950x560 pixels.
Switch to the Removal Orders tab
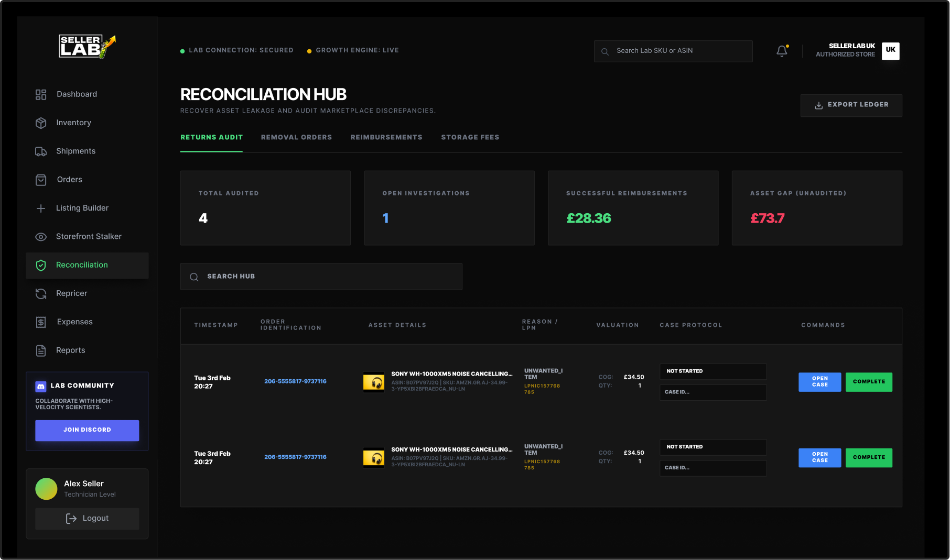tap(296, 137)
